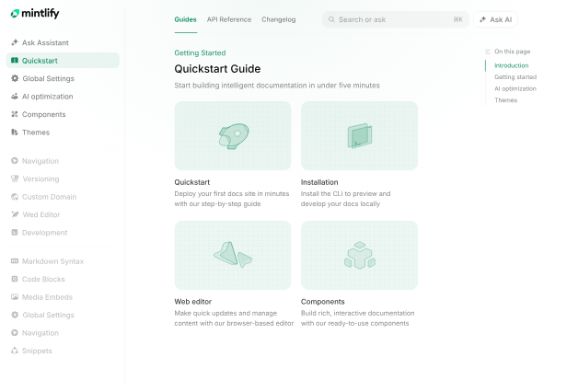Image resolution: width=567 pixels, height=392 pixels.
Task: Open the Markdown Syntax icon
Action: point(15,261)
